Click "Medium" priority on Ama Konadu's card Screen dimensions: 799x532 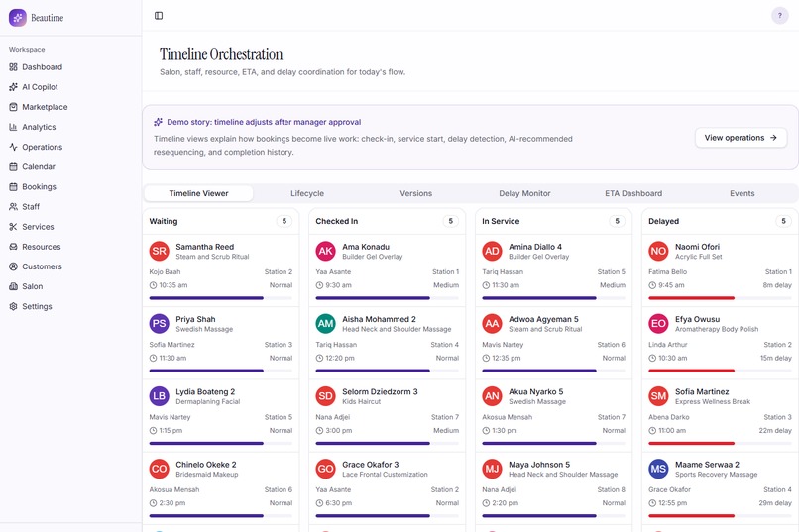[x=446, y=285]
